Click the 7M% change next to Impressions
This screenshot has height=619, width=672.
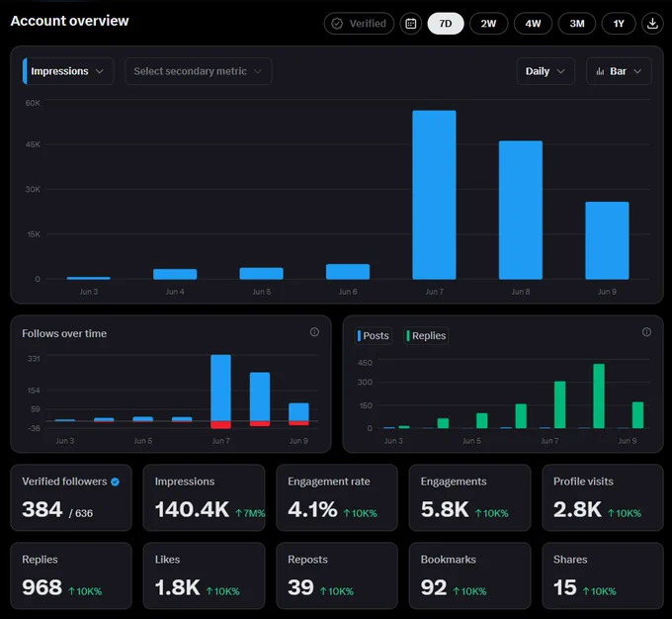250,513
